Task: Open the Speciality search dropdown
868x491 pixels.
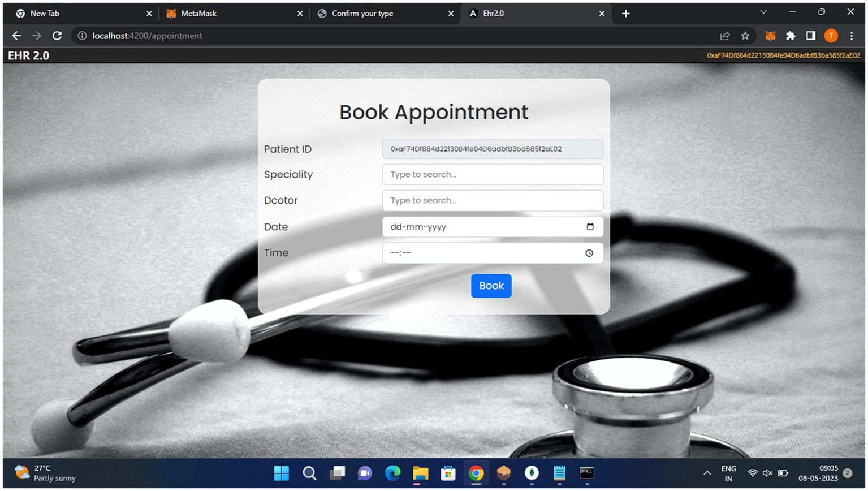Action: click(x=492, y=175)
